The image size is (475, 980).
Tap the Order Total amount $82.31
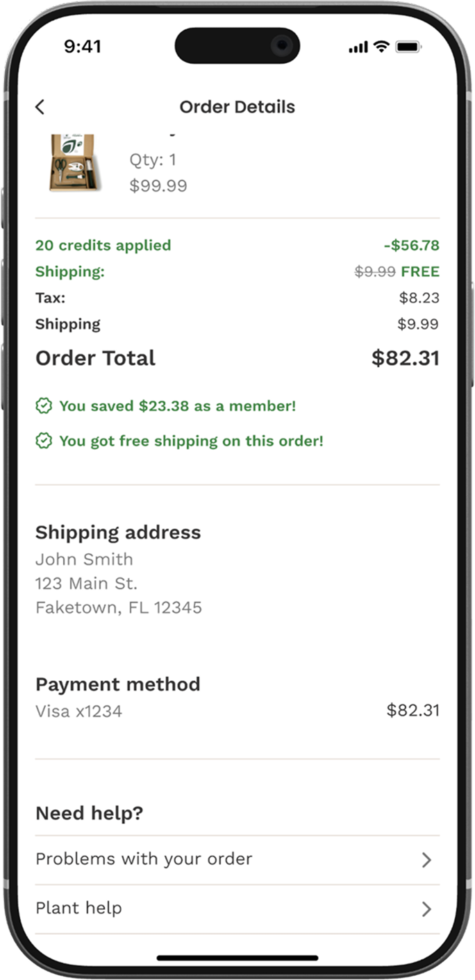point(405,358)
